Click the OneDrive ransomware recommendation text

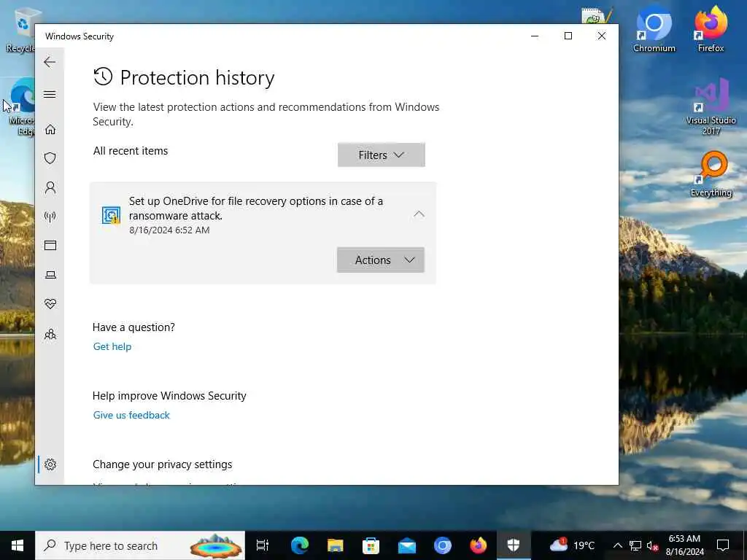point(256,208)
